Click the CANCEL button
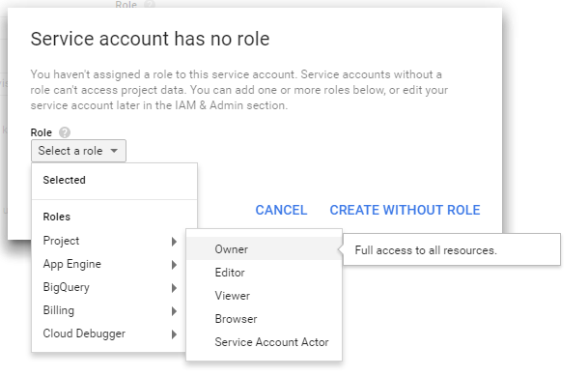The width and height of the screenshot is (588, 377). coord(281,211)
